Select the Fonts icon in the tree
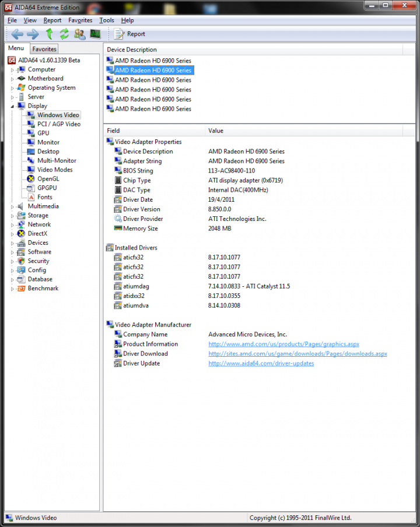 coord(31,197)
